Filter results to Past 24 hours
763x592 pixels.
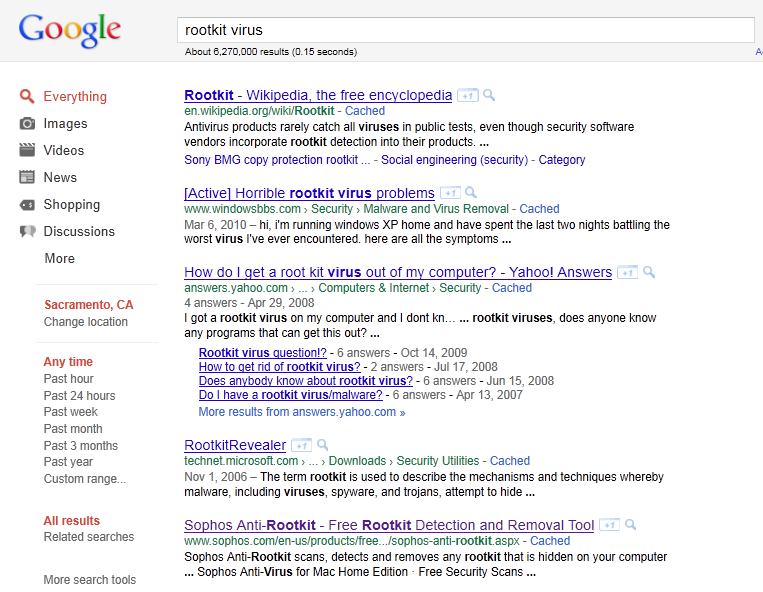[79, 395]
